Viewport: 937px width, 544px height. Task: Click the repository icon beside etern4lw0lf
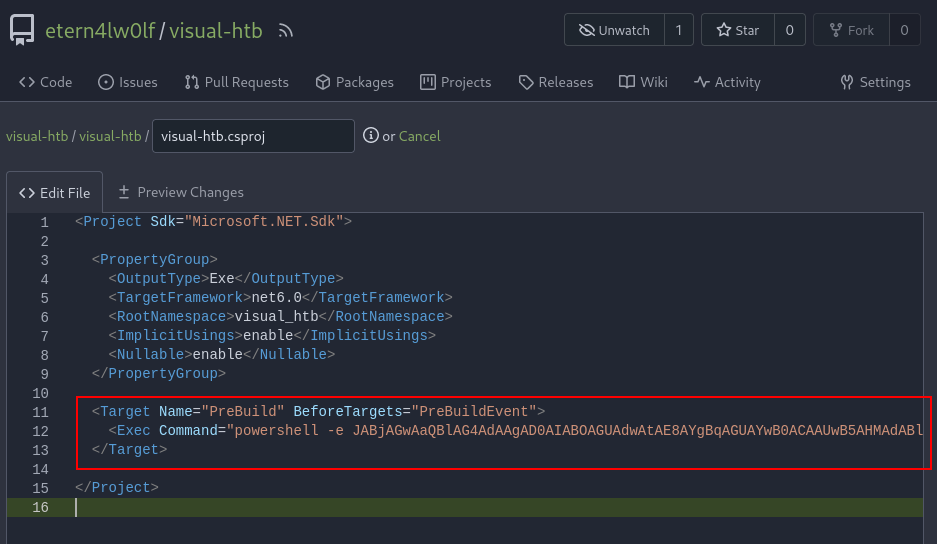22,30
